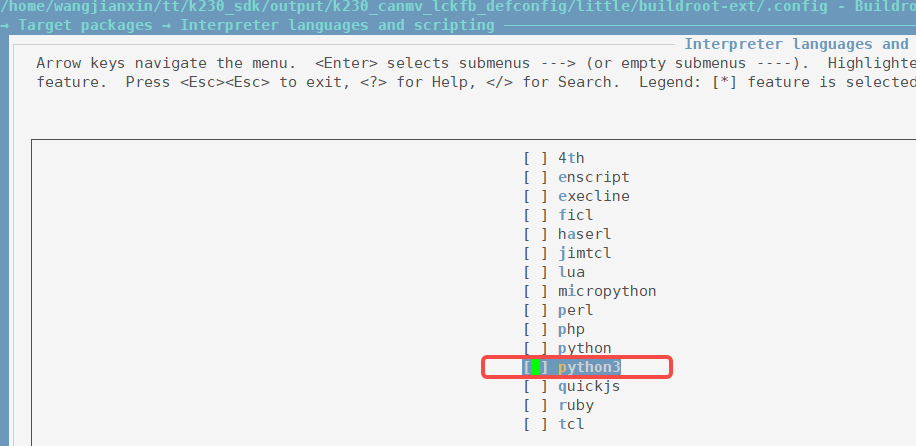
Task: Toggle the 4th package checkbox
Action: point(535,158)
